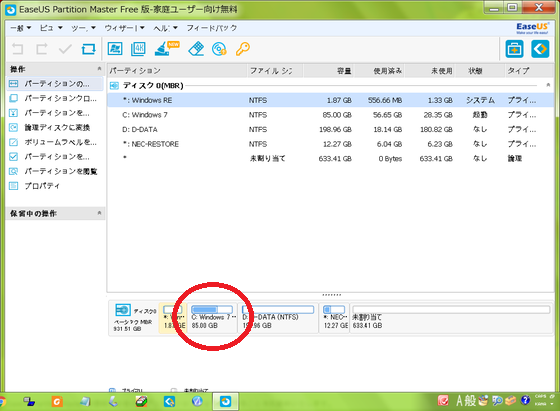
Task: Open プロパティ in the operations panel
Action: 55,186
